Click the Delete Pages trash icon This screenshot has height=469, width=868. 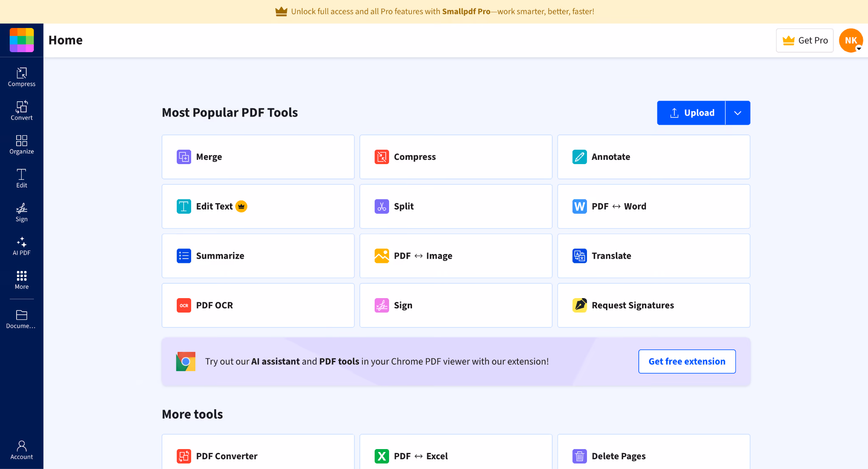[580, 456]
